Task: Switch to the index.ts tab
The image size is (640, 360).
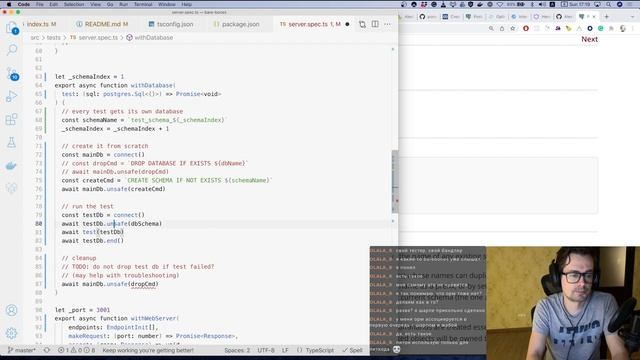Action: point(41,24)
